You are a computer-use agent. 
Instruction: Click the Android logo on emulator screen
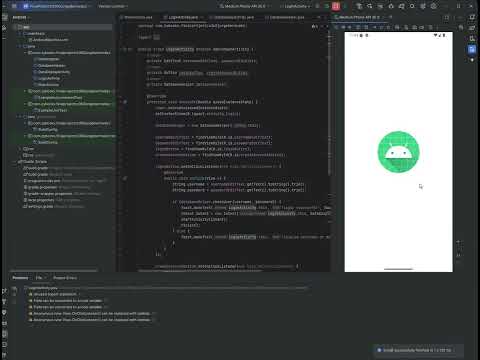pos(398,152)
